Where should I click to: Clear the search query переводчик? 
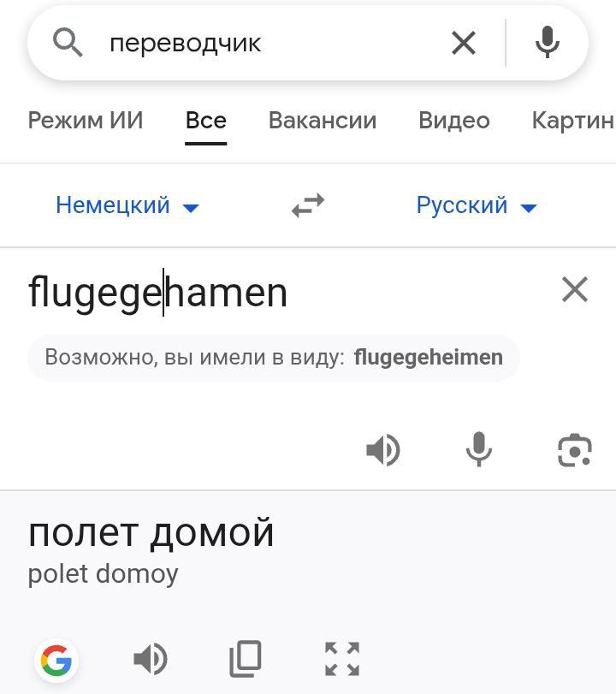tap(464, 43)
